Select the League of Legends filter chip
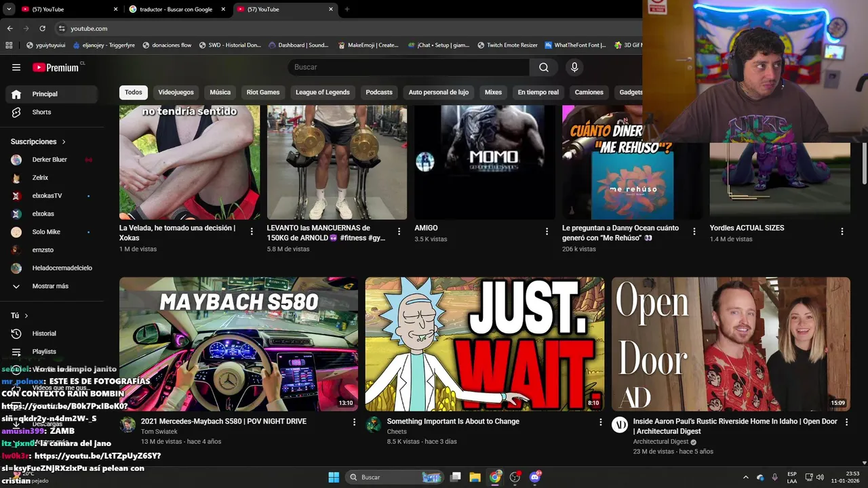868x488 pixels. click(x=323, y=92)
